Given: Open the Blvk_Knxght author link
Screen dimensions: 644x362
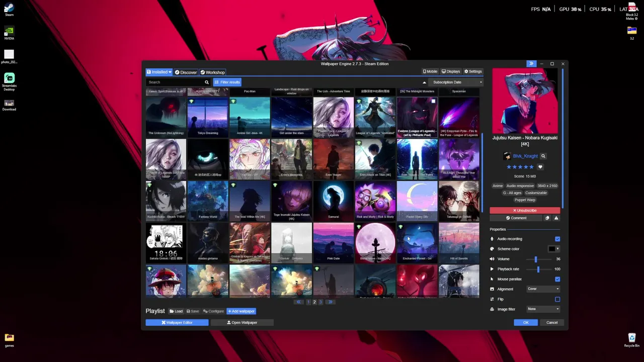Looking at the screenshot, I should pyautogui.click(x=525, y=156).
